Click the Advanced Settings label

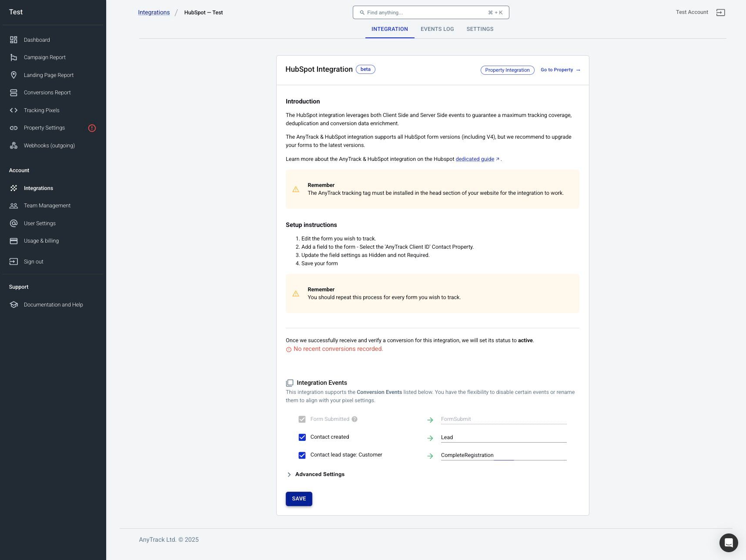tap(320, 474)
